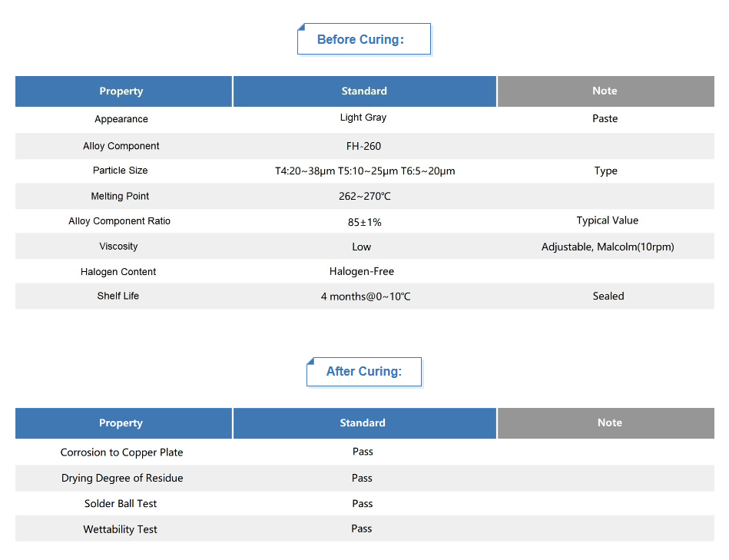
Task: Click the 'Solder Ball Test' cell
Action: 121,504
